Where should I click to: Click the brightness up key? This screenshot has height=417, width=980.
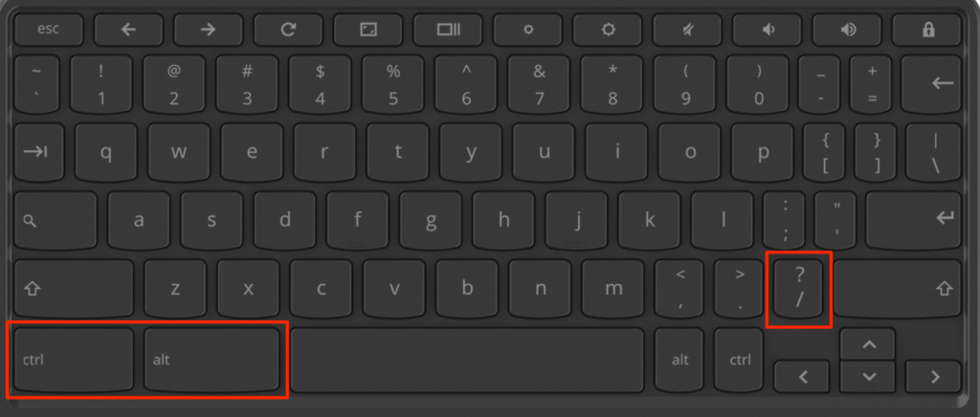pyautogui.click(x=608, y=30)
